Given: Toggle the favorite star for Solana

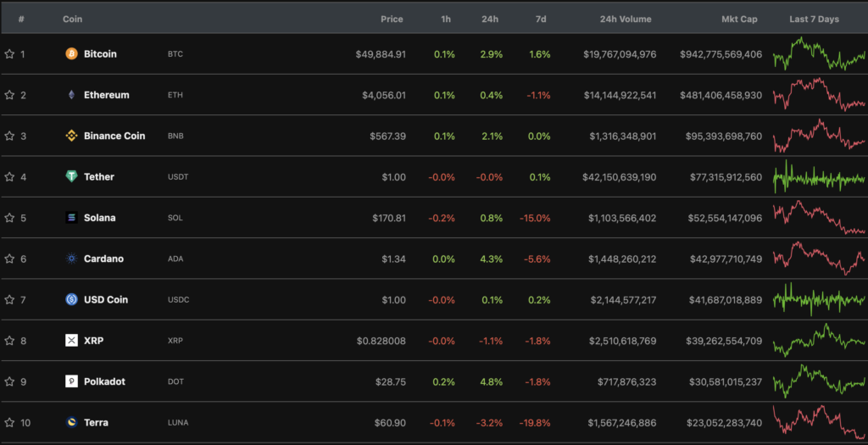Looking at the screenshot, I should pos(9,218).
